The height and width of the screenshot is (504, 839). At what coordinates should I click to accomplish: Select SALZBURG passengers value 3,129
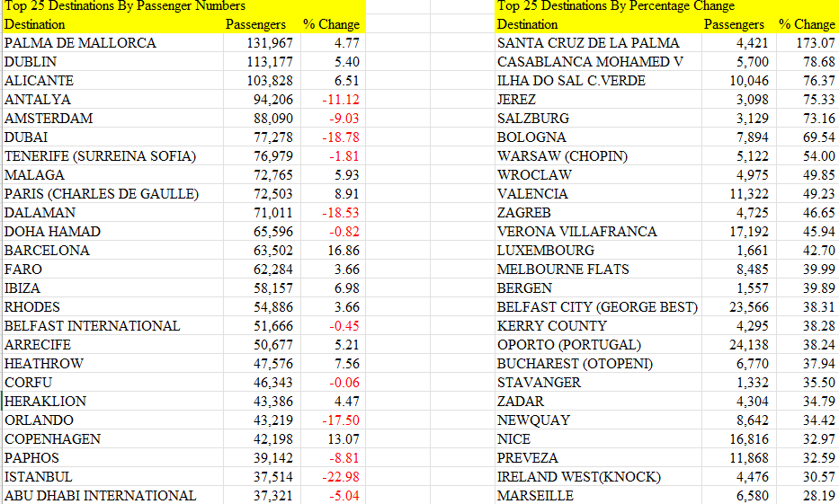tap(739, 118)
